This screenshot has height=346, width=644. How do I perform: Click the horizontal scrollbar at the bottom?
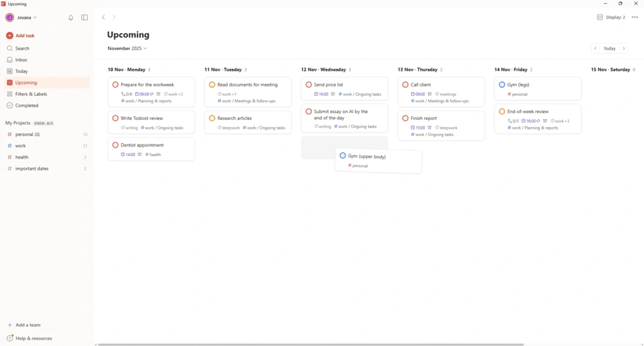[311, 344]
